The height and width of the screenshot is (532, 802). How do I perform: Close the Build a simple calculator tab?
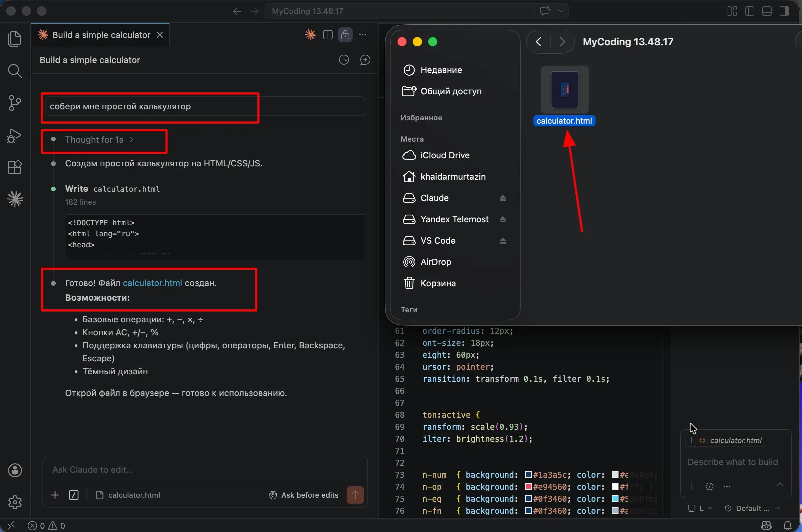tap(160, 35)
